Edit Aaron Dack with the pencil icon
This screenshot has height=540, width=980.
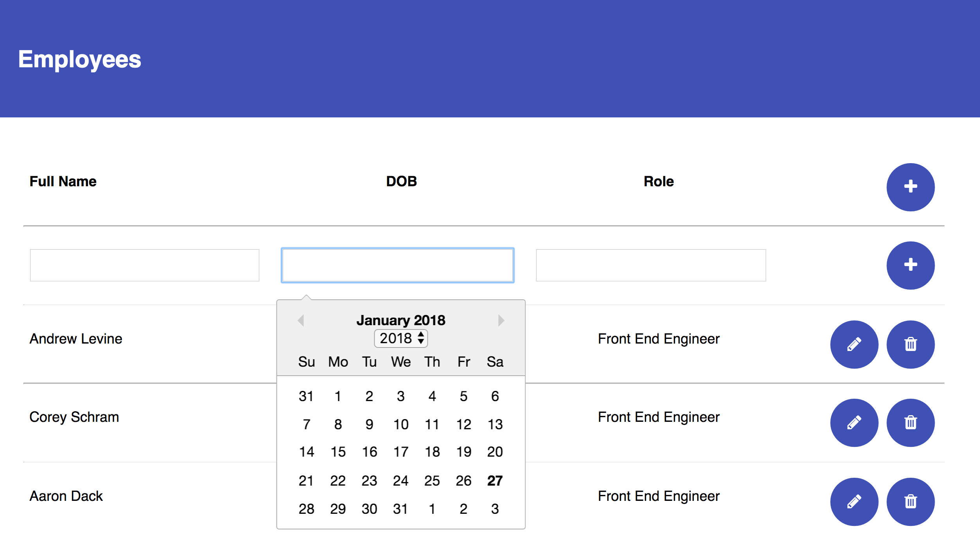click(854, 502)
